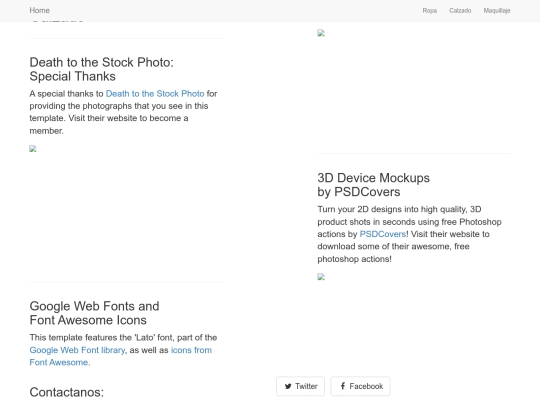Click the Facebook share button

tap(361, 386)
